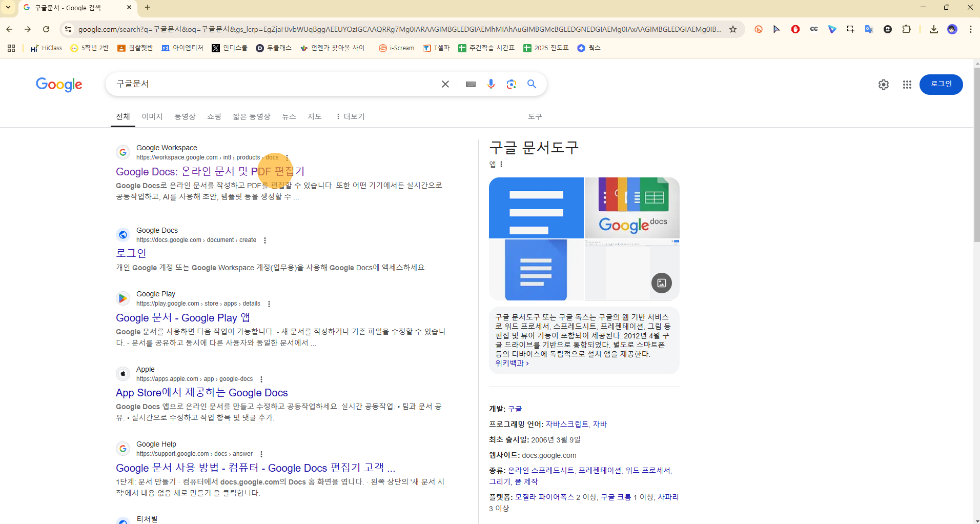Clear the search box with X
The image size is (980, 524).
click(x=445, y=84)
